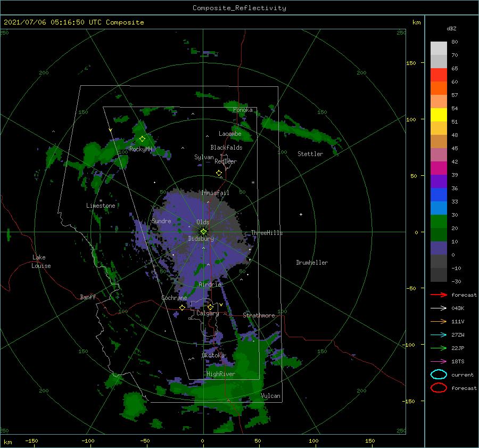This screenshot has width=479, height=448.
Task: Click the Airdrie city label
Action: [x=210, y=284]
